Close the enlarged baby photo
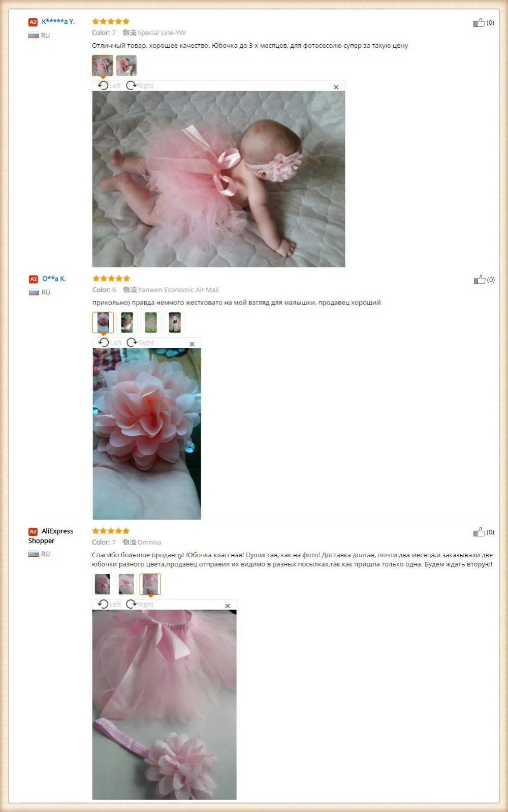 [336, 87]
